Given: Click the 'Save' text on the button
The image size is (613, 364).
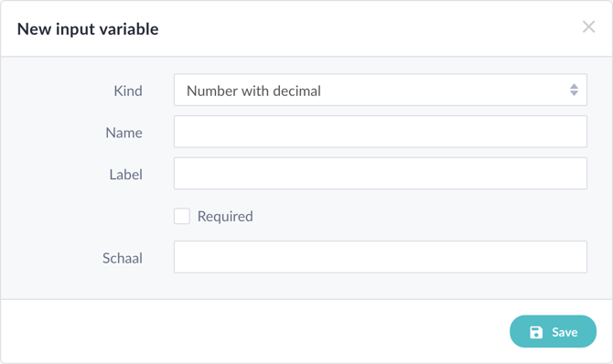Looking at the screenshot, I should coord(565,332).
